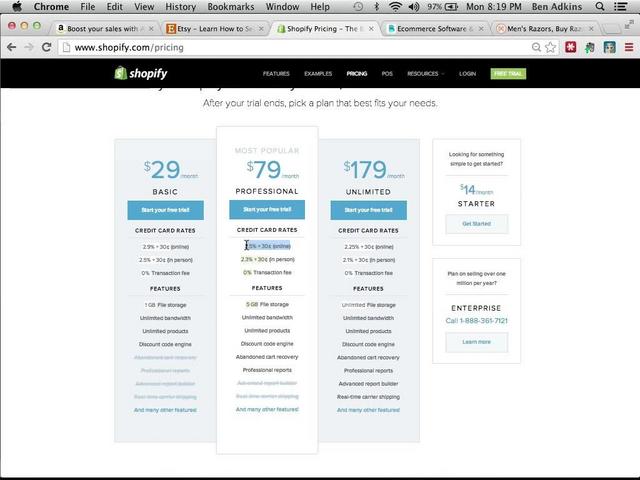
Task: Click Unlimited plan's 'Real-time carrier shipping' text
Action: point(369,397)
